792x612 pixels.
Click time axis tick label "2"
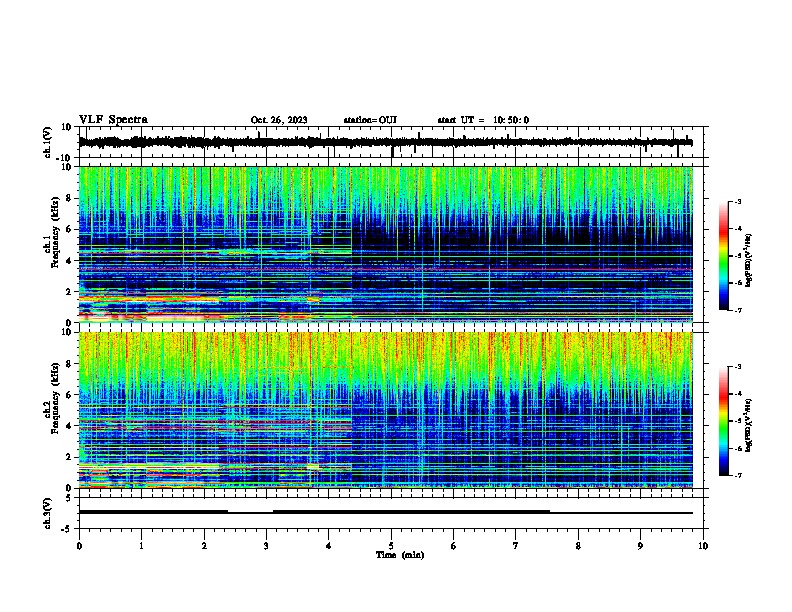[x=204, y=546]
